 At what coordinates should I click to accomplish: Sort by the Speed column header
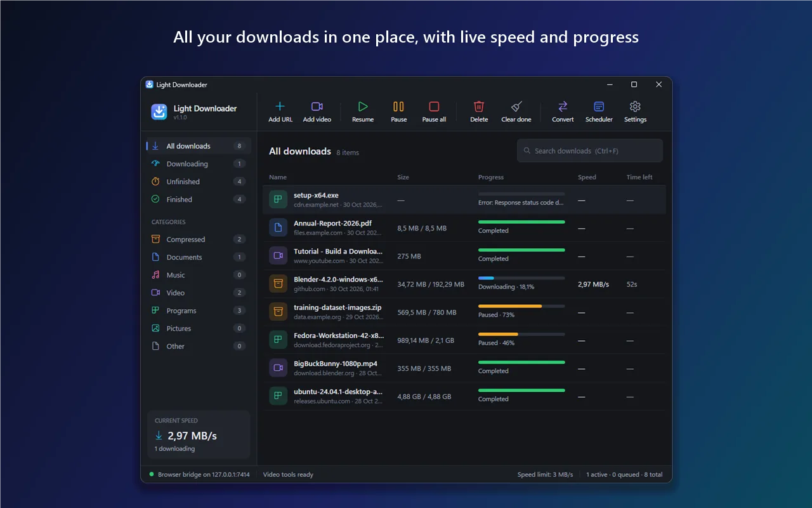(587, 177)
